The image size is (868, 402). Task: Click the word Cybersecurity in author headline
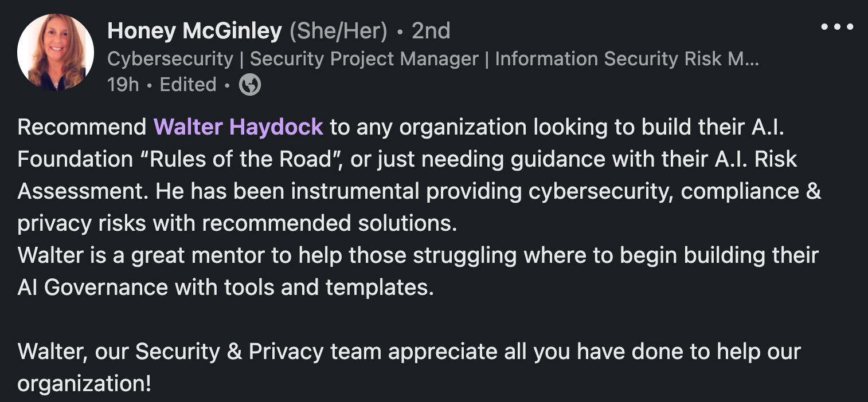(x=170, y=59)
